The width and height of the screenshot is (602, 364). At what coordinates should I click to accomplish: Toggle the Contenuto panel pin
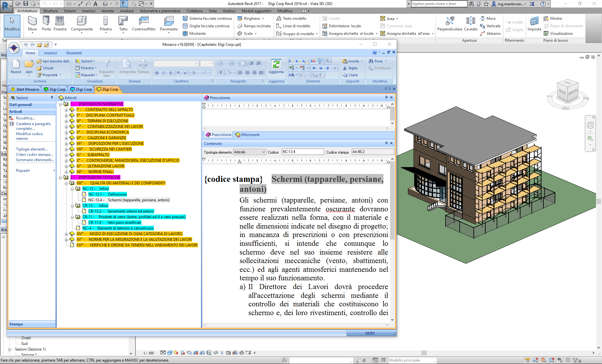pyautogui.click(x=386, y=143)
